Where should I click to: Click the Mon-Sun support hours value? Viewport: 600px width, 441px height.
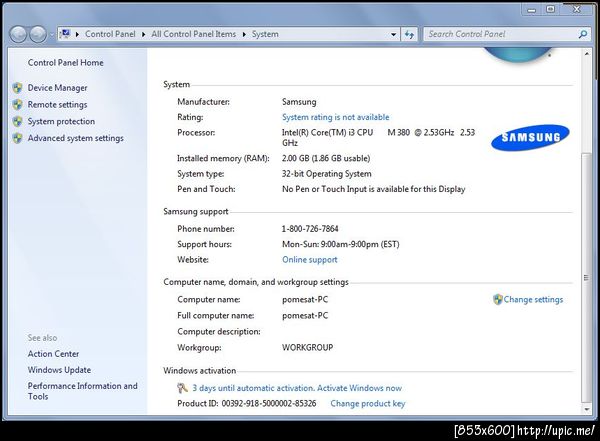(x=341, y=244)
